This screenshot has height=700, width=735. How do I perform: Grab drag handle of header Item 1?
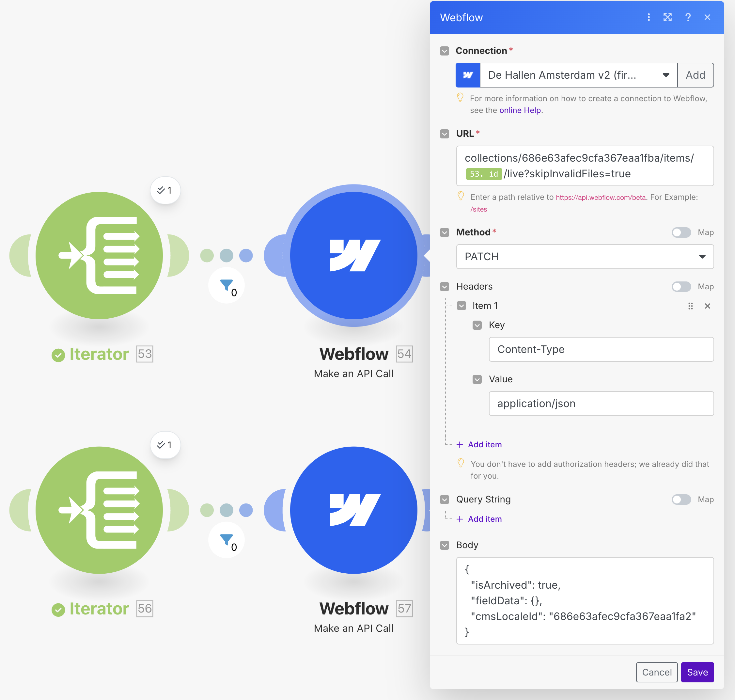pos(690,306)
